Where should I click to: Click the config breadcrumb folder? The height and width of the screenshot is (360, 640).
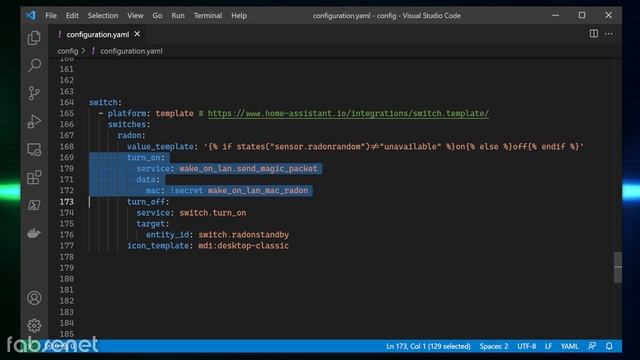[68, 51]
